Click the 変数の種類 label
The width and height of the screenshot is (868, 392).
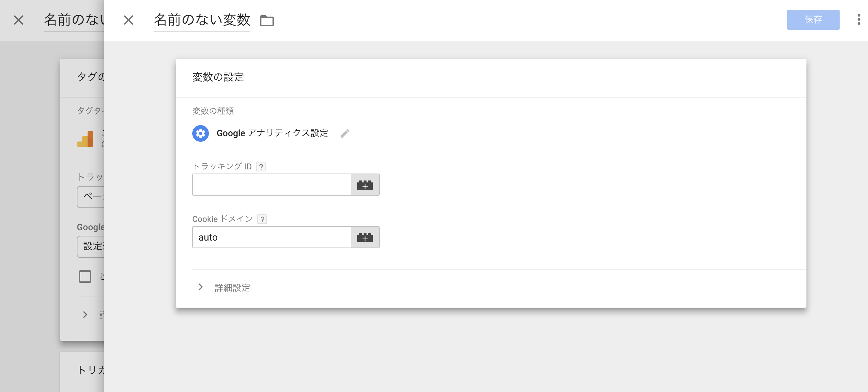point(213,111)
